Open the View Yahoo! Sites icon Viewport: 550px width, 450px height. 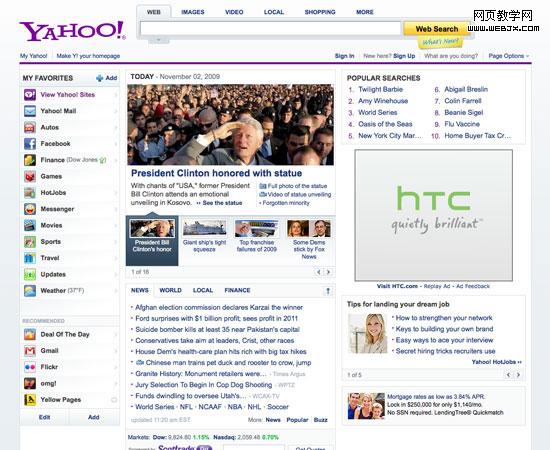pyautogui.click(x=30, y=95)
